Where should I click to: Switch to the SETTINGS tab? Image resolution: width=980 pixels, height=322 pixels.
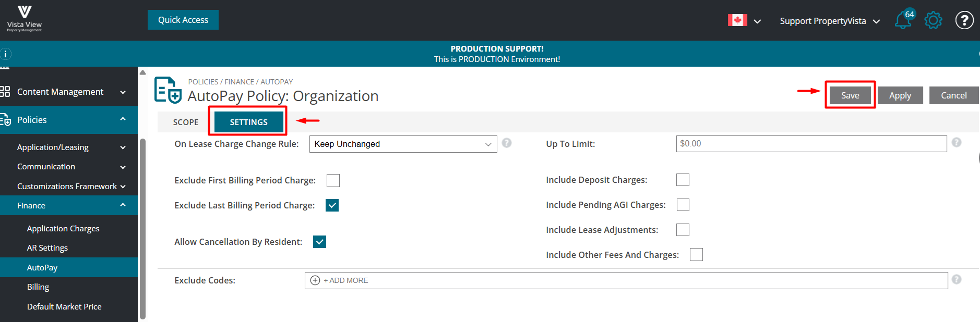click(x=249, y=122)
